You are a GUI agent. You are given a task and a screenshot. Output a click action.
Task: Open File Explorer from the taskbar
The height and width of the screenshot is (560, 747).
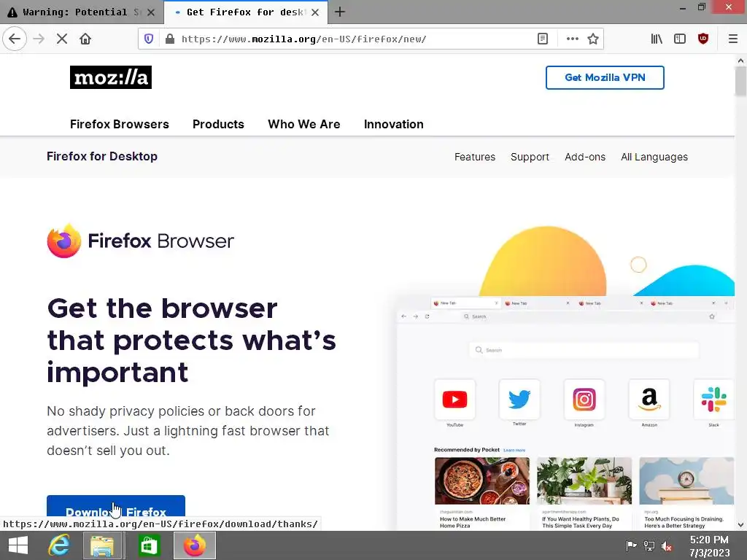(x=102, y=545)
